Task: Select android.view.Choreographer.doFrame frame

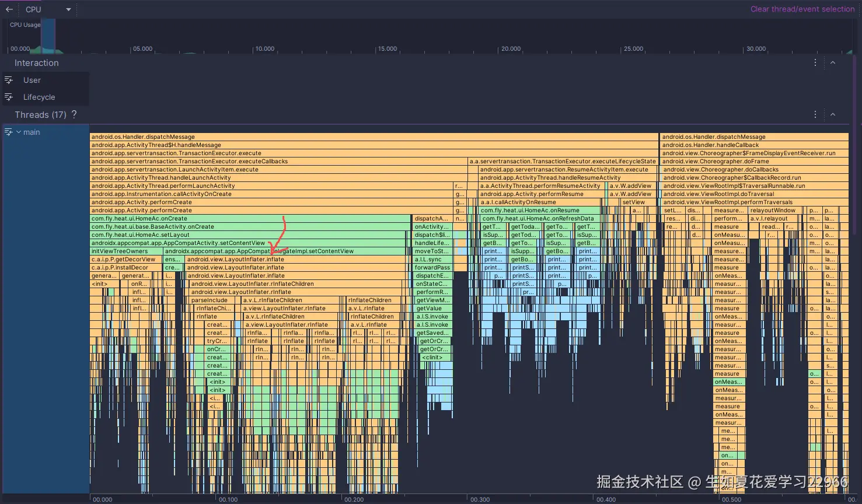Action: (755, 161)
